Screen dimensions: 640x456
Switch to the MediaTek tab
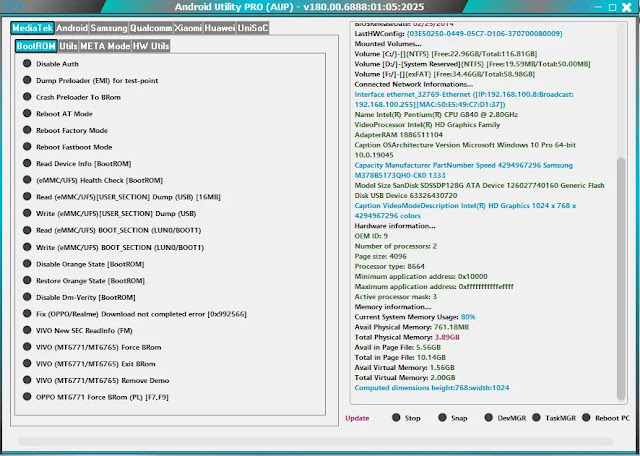pos(32,28)
